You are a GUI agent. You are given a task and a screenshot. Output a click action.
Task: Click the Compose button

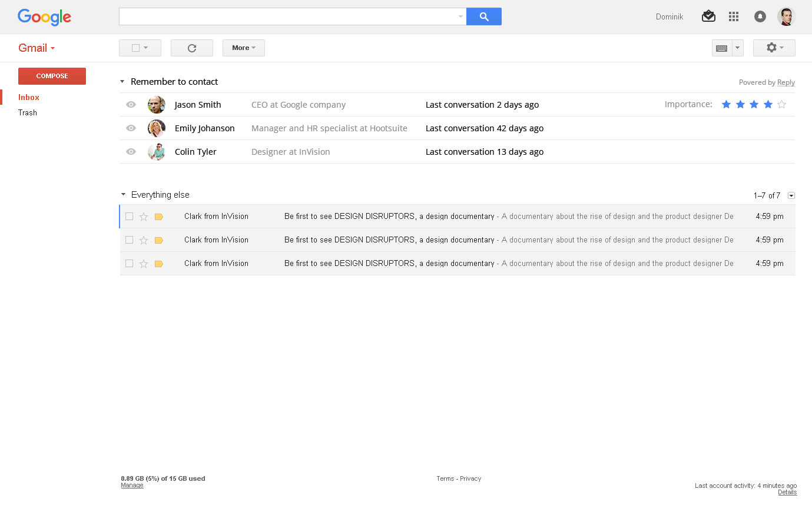[x=52, y=76]
